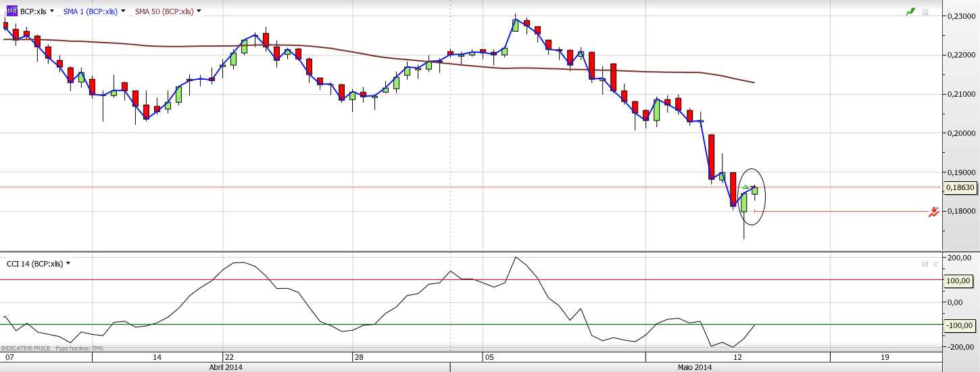The height and width of the screenshot is (372, 980).
Task: Open the SMA 1 (BCP:xlis) dropdown menu
Action: coord(122,11)
